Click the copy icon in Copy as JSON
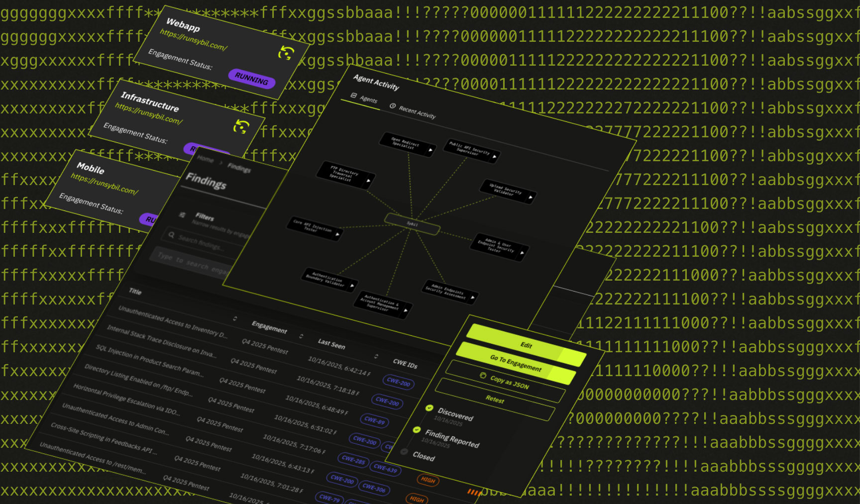Image resolution: width=860 pixels, height=504 pixels. pyautogui.click(x=482, y=376)
